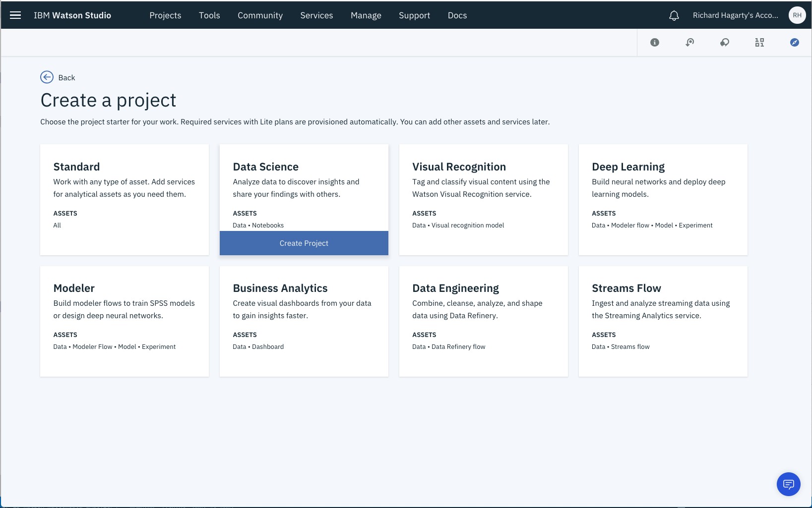The height and width of the screenshot is (508, 812).
Task: Click the RH user avatar
Action: click(x=797, y=15)
